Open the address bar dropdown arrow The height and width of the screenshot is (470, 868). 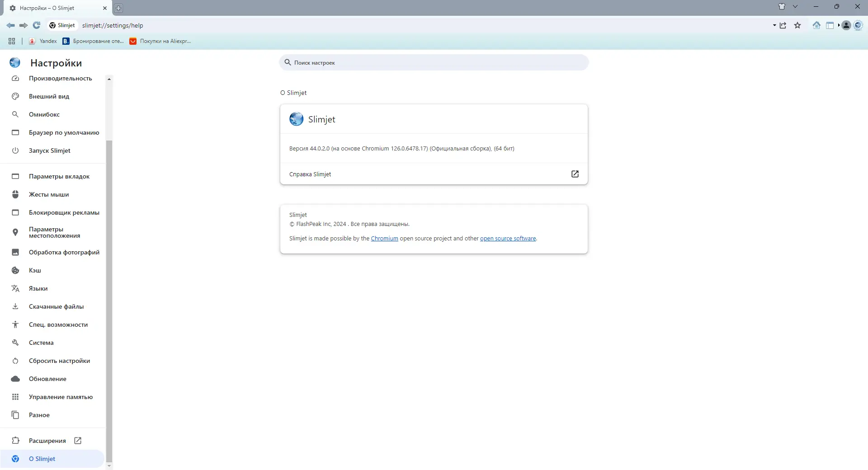[x=774, y=25]
